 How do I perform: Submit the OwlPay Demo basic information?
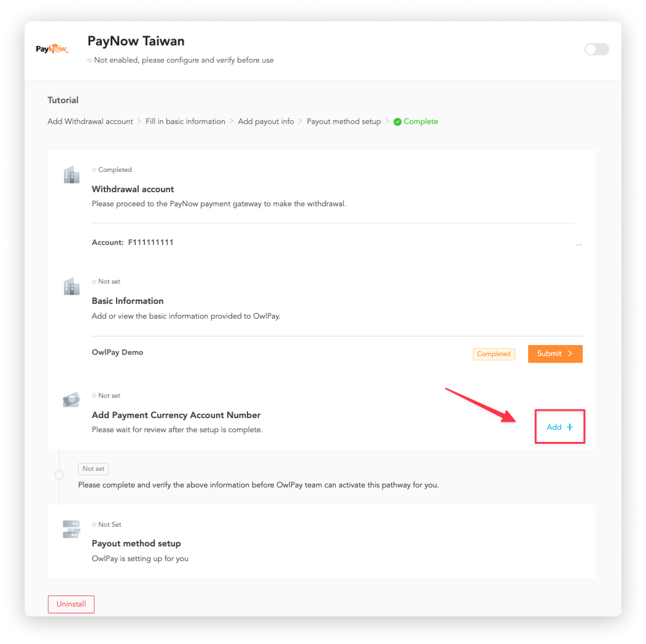[x=555, y=353]
